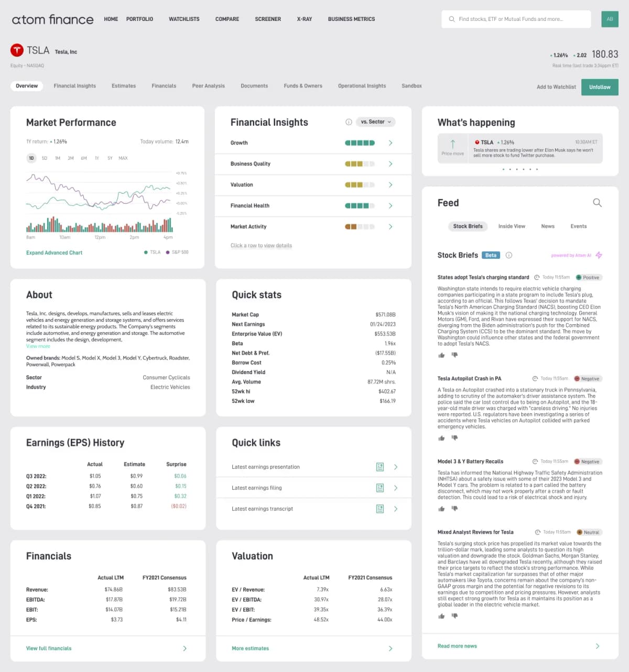Click chevron next to Latest earnings presentation
This screenshot has width=629, height=672.
[x=396, y=467]
